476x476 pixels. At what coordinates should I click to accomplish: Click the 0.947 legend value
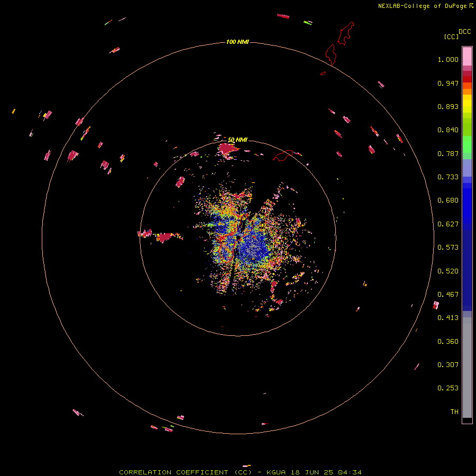click(x=448, y=83)
